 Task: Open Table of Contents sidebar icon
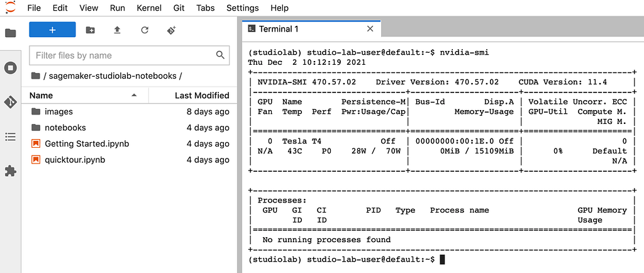[10, 136]
